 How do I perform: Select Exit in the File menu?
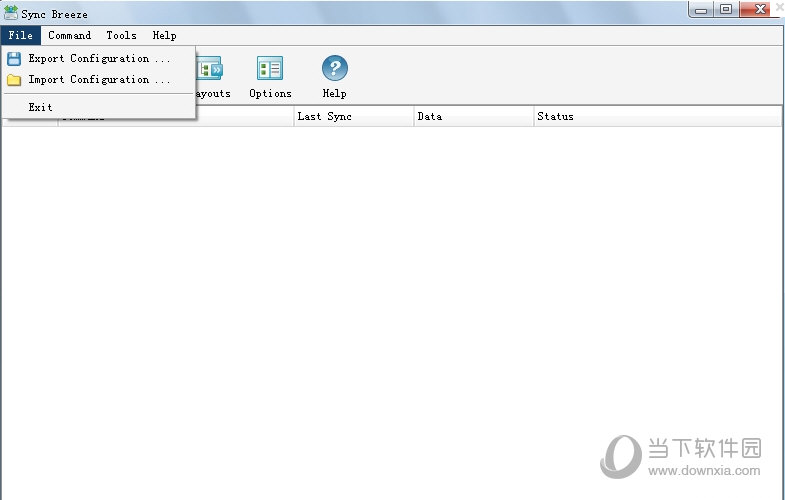[x=99, y=107]
